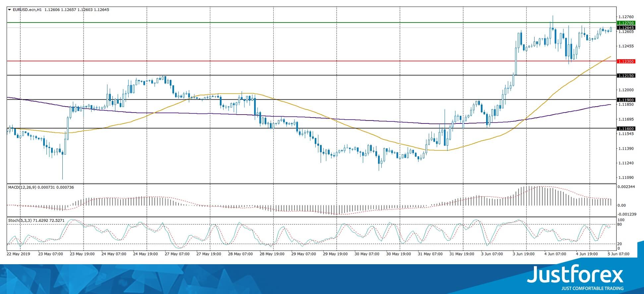Click the 28 May 19:00 time label
The width and height of the screenshot is (644, 294).
point(272,254)
